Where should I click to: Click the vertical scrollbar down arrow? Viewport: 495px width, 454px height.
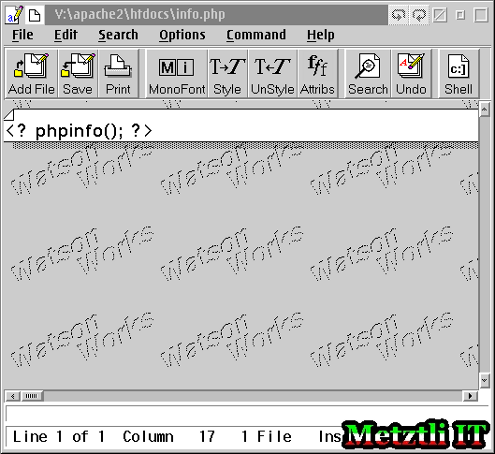pyautogui.click(x=484, y=380)
